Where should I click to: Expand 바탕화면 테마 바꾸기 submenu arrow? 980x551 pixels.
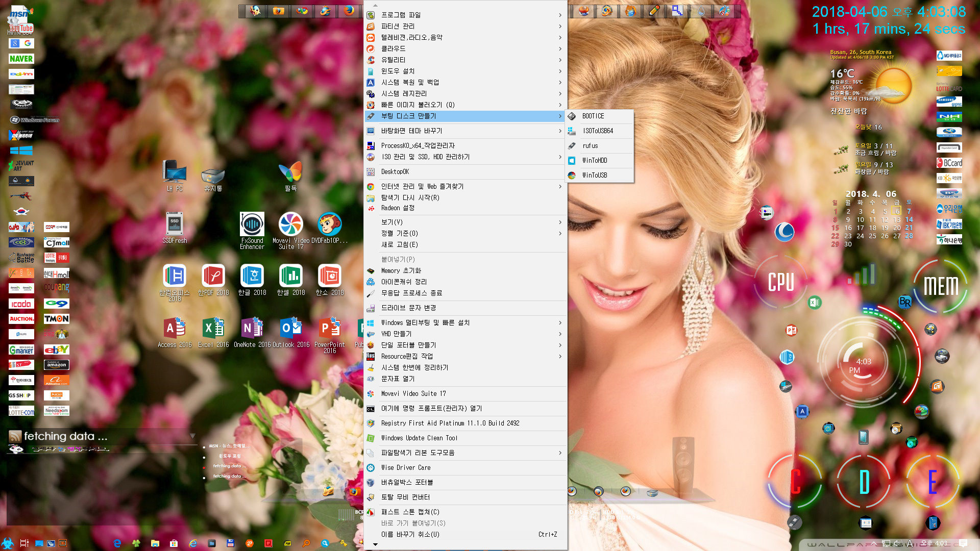(560, 131)
